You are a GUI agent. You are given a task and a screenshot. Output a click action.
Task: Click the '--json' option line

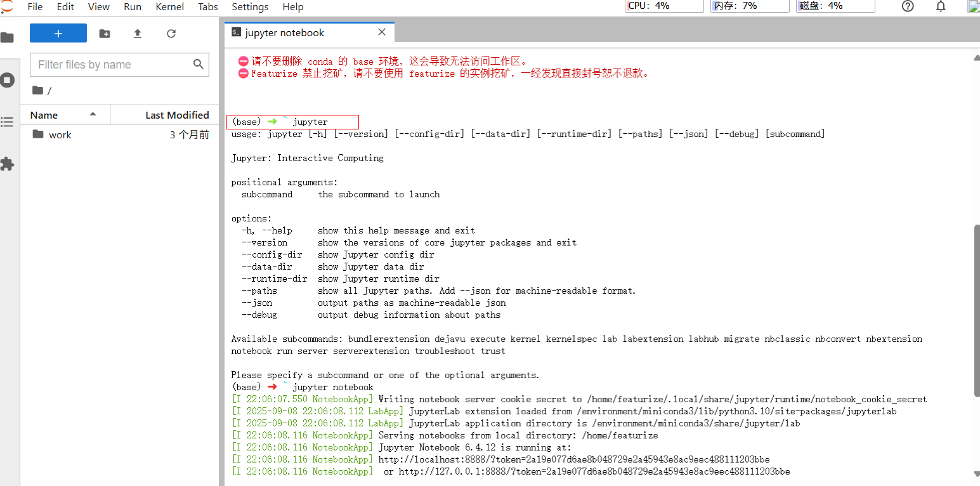(374, 303)
